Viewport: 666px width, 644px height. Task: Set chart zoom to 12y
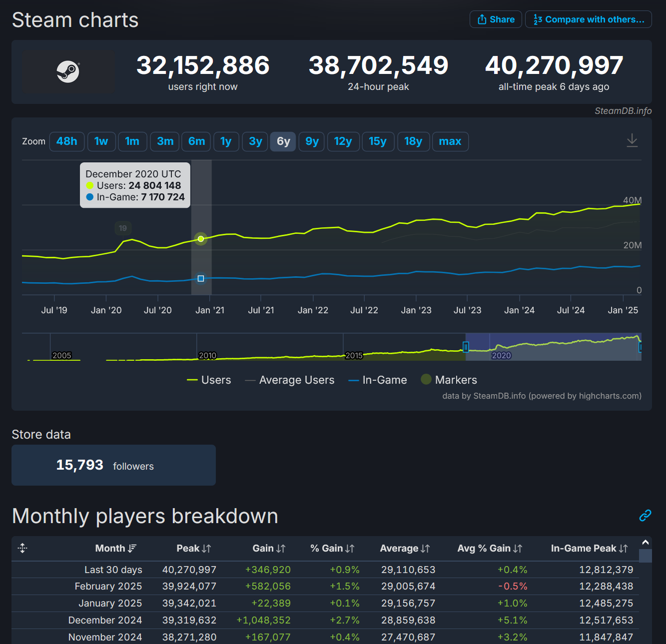point(343,141)
